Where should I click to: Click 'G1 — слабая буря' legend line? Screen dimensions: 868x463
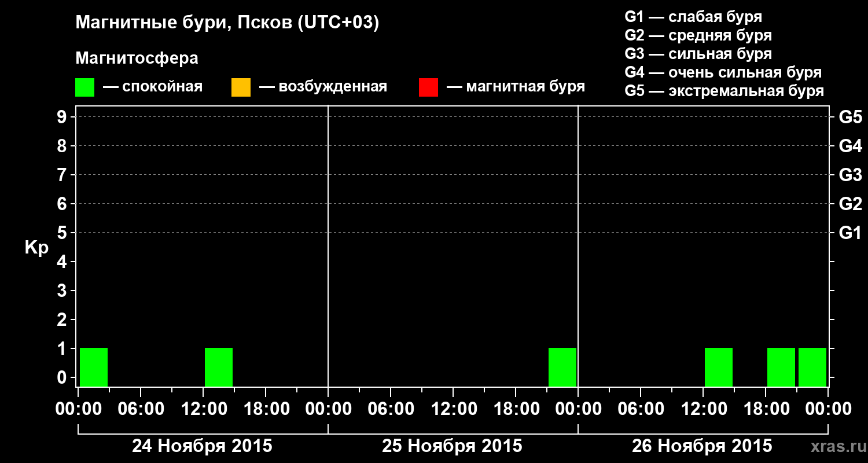[693, 16]
